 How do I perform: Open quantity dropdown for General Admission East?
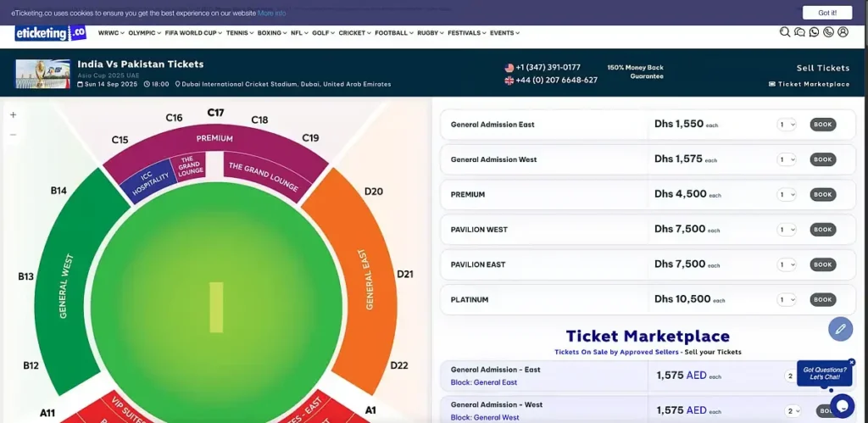[786, 125]
